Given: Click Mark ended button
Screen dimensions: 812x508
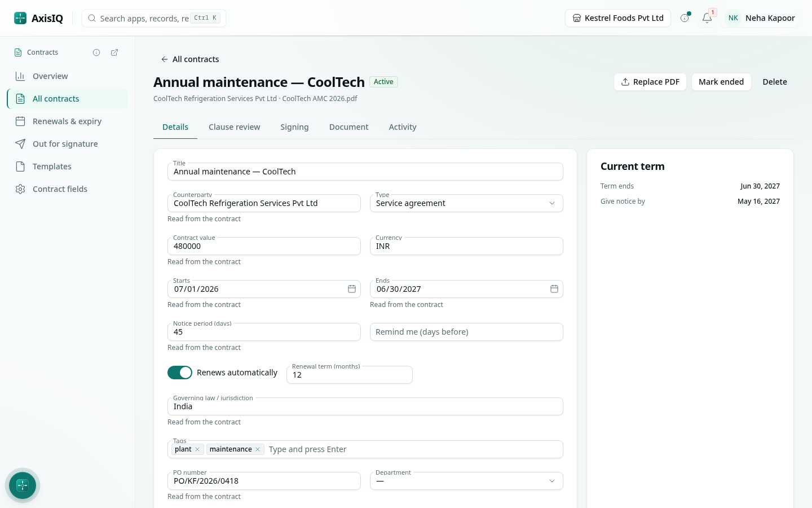Looking at the screenshot, I should point(721,82).
